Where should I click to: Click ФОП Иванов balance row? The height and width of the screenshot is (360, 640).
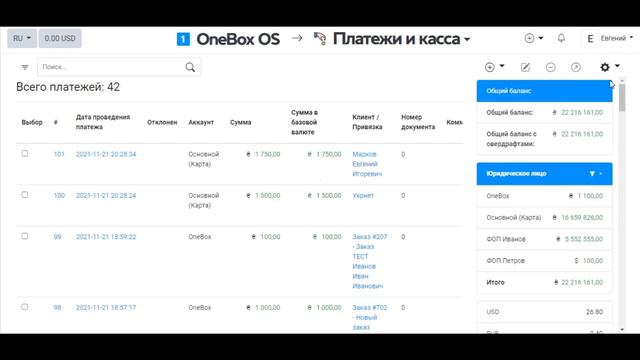tap(544, 239)
